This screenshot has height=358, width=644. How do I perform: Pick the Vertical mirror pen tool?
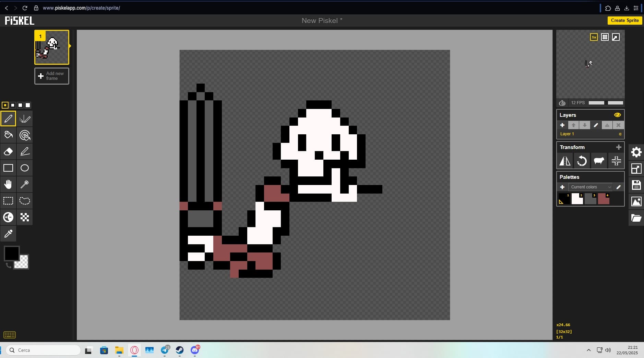[25, 119]
